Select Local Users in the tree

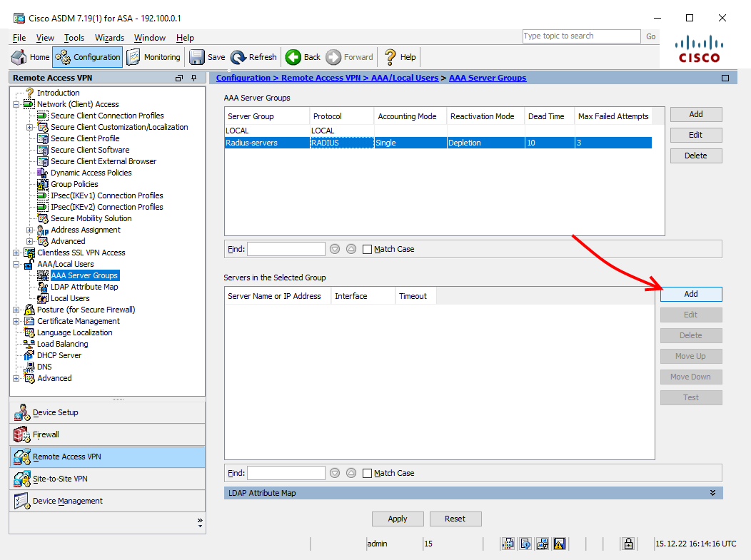point(70,298)
